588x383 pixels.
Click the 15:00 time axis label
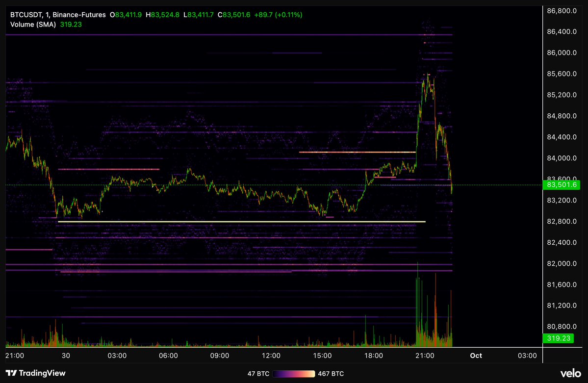click(323, 356)
